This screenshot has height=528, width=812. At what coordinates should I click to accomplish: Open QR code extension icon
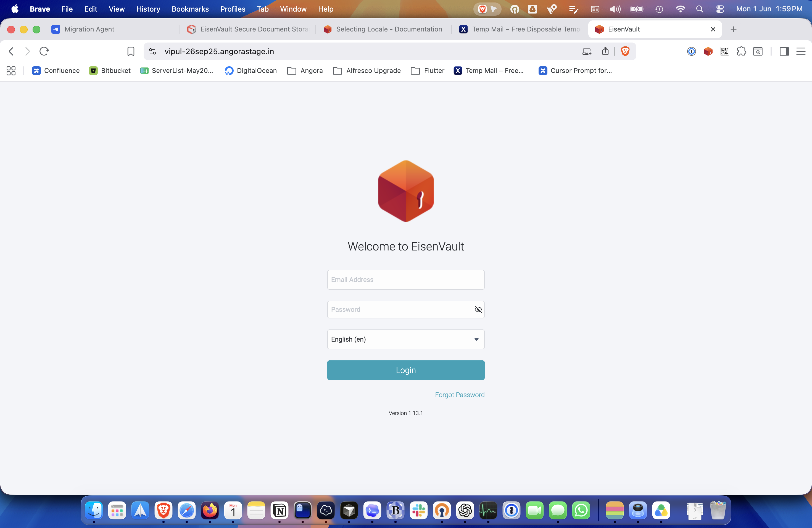[x=724, y=51]
